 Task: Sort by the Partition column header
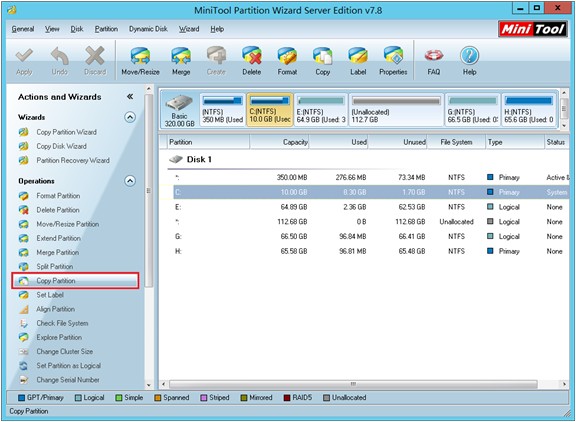click(x=208, y=142)
